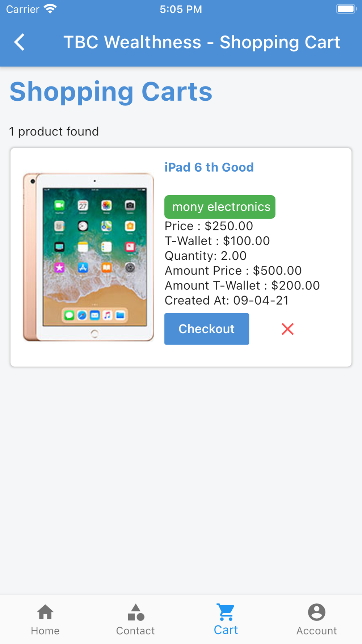The image size is (362, 644).
Task: Tap the back arrow in header
Action: pos(20,42)
